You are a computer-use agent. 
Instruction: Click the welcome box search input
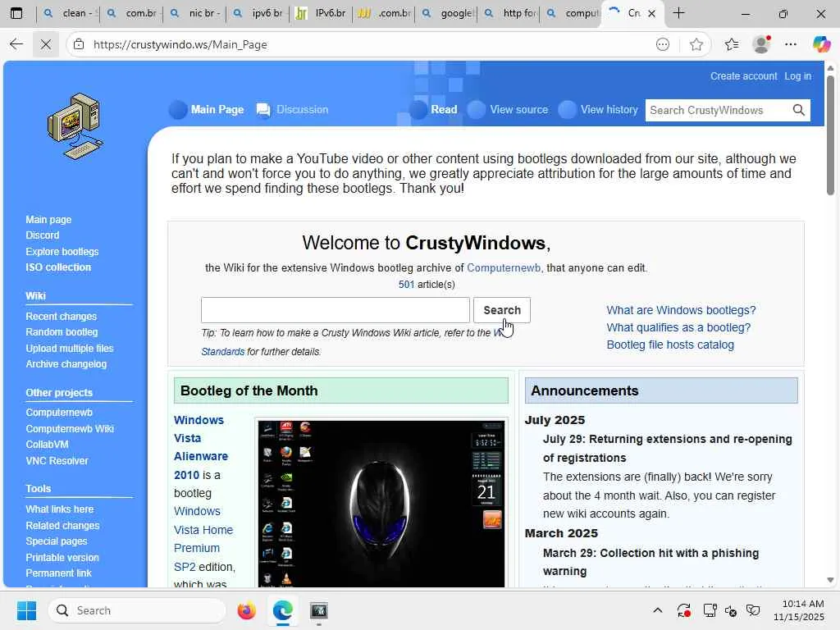tap(336, 310)
